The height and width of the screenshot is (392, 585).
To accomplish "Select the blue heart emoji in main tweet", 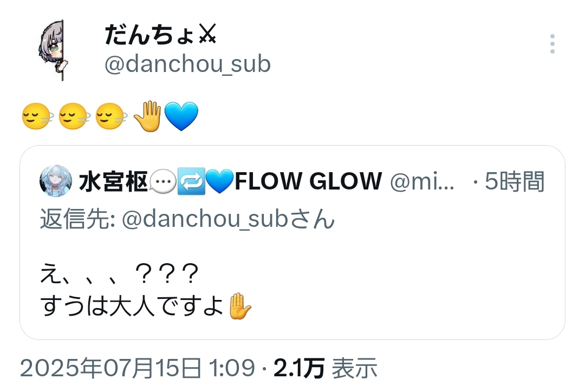I will [x=181, y=116].
